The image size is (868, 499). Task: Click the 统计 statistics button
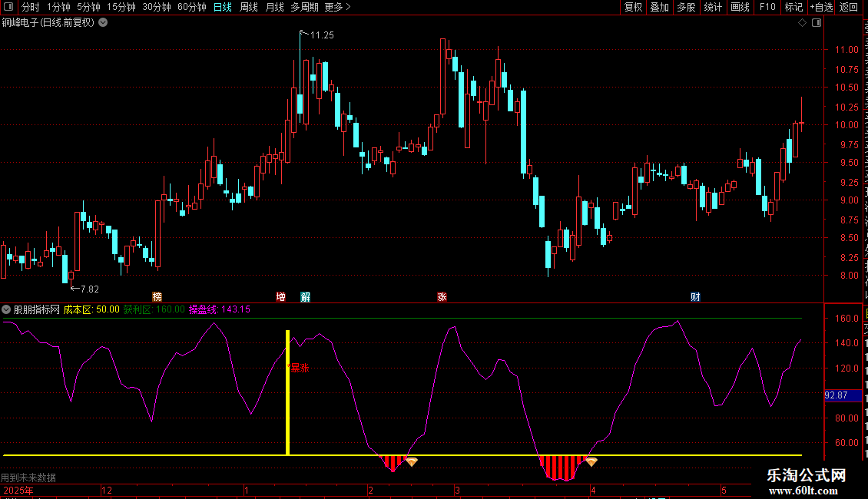tap(712, 7)
